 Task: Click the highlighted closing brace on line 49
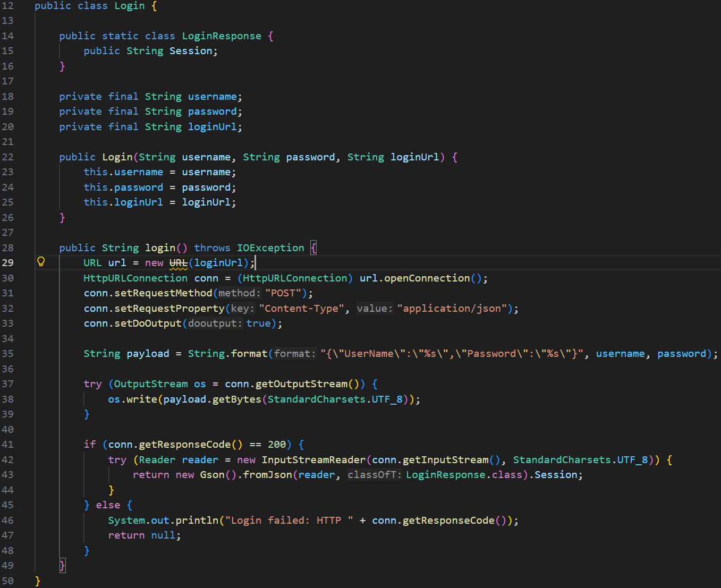(x=62, y=566)
